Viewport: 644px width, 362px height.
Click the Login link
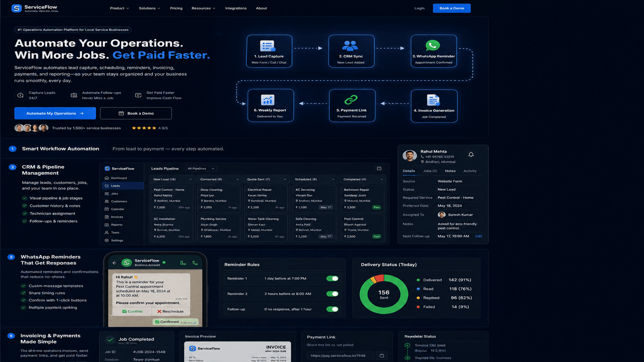419,8
